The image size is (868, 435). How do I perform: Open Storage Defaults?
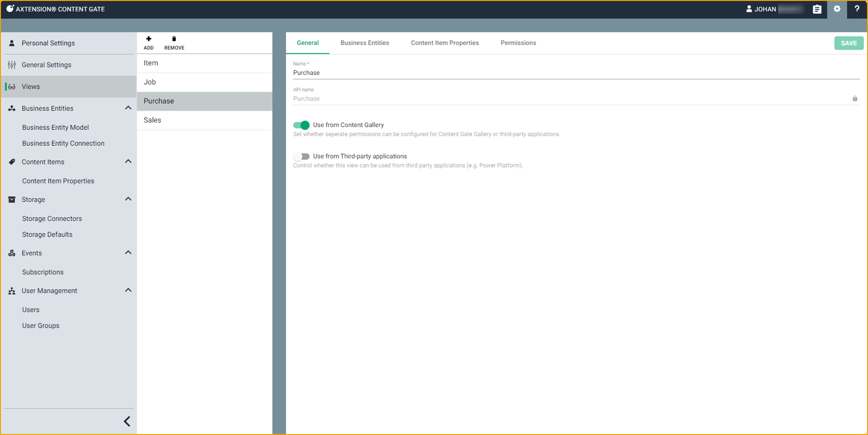tap(47, 235)
